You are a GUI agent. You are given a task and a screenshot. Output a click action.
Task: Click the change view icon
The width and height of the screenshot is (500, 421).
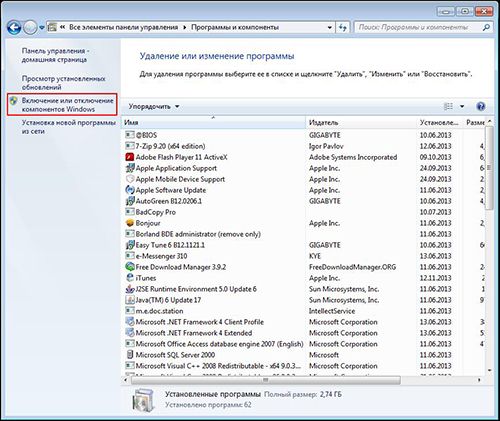point(449,106)
